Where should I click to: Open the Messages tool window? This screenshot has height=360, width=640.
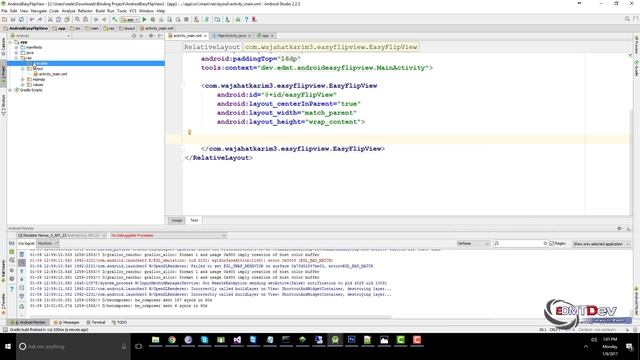[67, 322]
